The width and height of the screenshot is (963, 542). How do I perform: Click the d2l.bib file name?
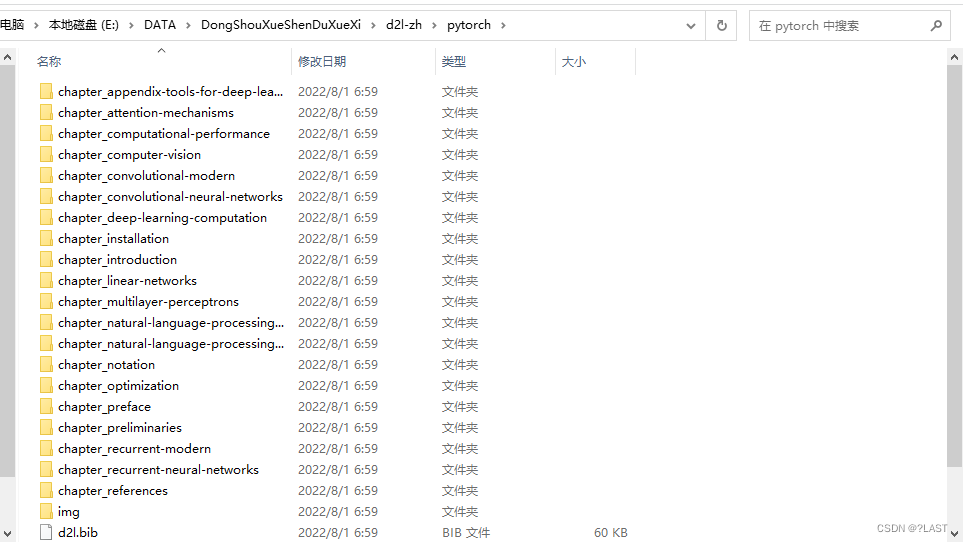pyautogui.click(x=77, y=532)
